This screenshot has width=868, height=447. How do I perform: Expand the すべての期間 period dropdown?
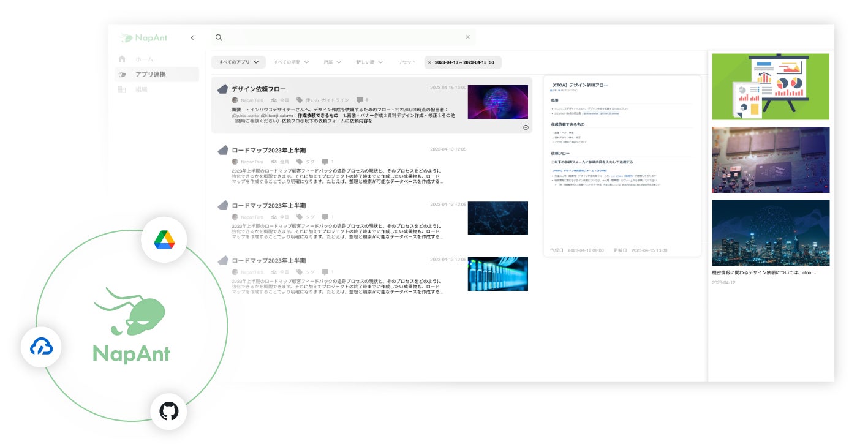click(x=291, y=62)
